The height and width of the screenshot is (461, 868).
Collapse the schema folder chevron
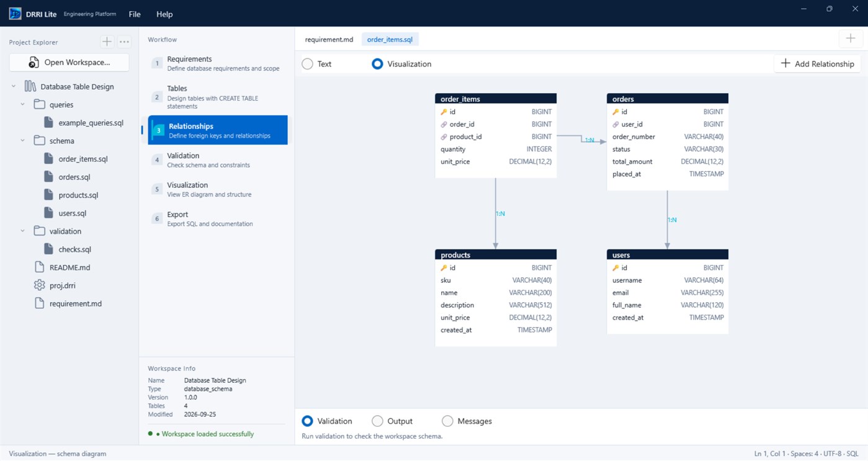pyautogui.click(x=23, y=140)
